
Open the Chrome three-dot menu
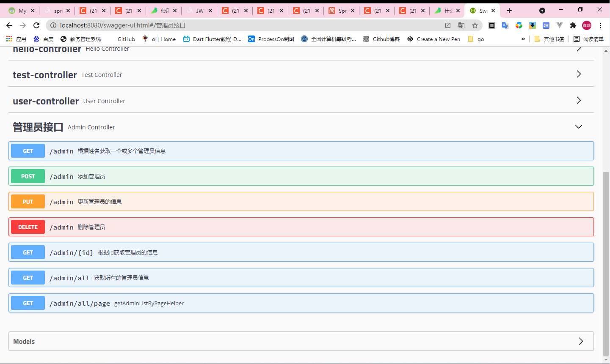pos(600,25)
